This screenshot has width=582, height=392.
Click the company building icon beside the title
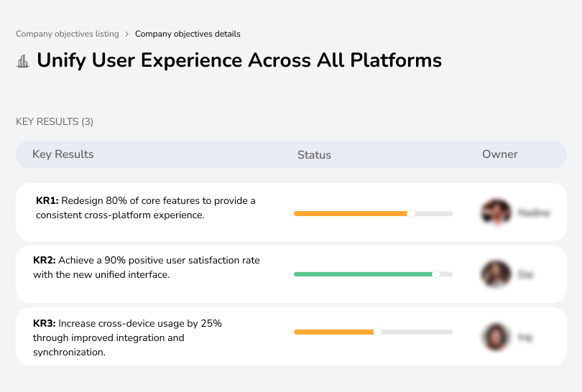point(23,61)
